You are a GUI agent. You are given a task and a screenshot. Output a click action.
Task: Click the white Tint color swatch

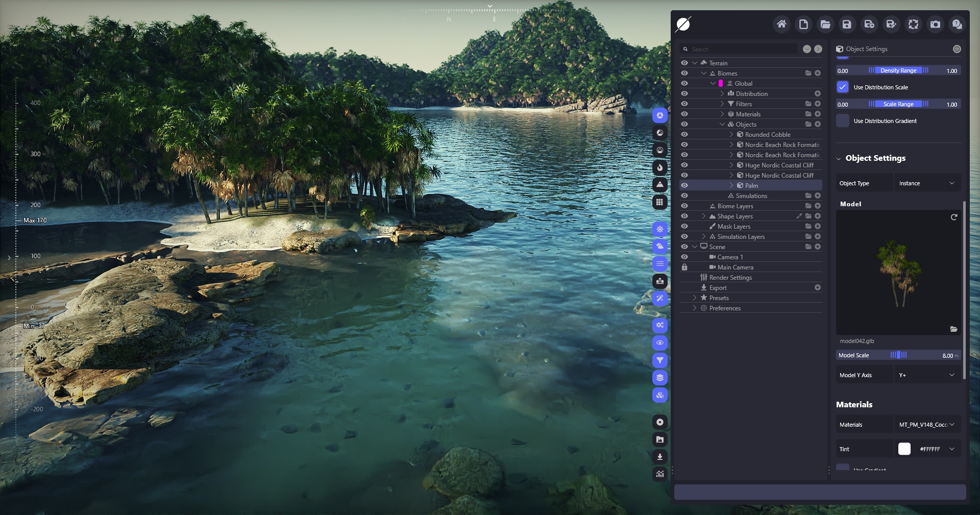pyautogui.click(x=904, y=449)
